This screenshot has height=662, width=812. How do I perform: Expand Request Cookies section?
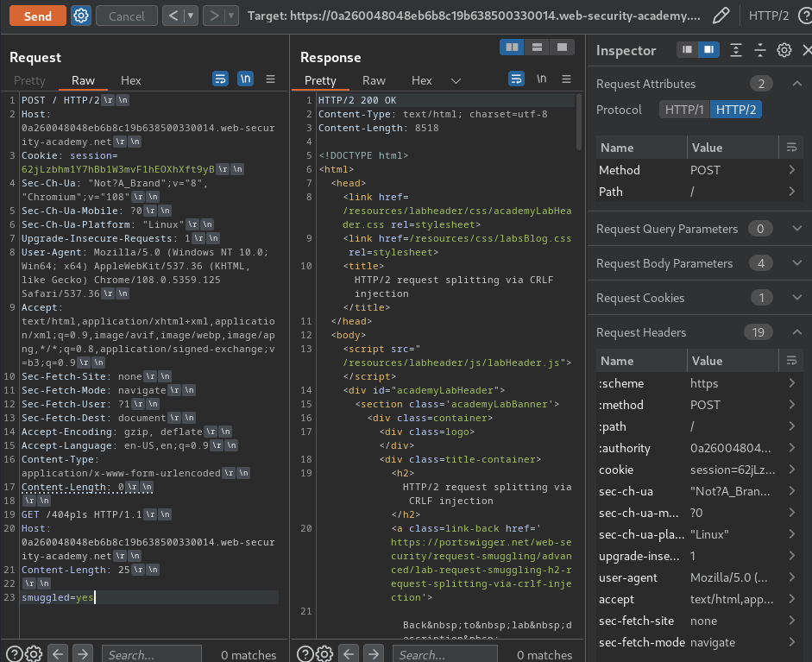797,298
